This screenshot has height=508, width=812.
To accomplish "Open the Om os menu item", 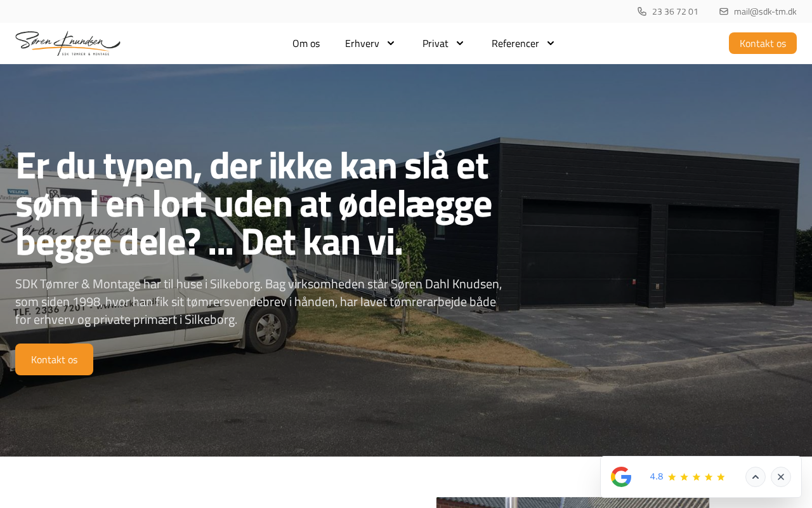I will [306, 43].
